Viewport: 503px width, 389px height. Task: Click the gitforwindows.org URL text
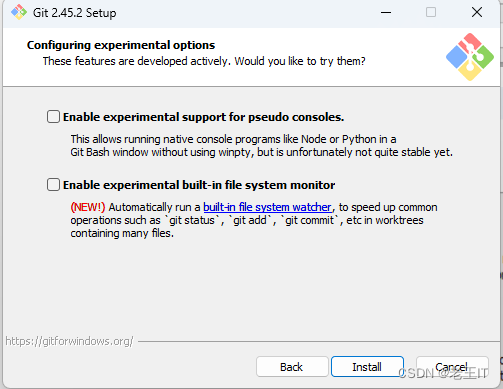click(69, 341)
